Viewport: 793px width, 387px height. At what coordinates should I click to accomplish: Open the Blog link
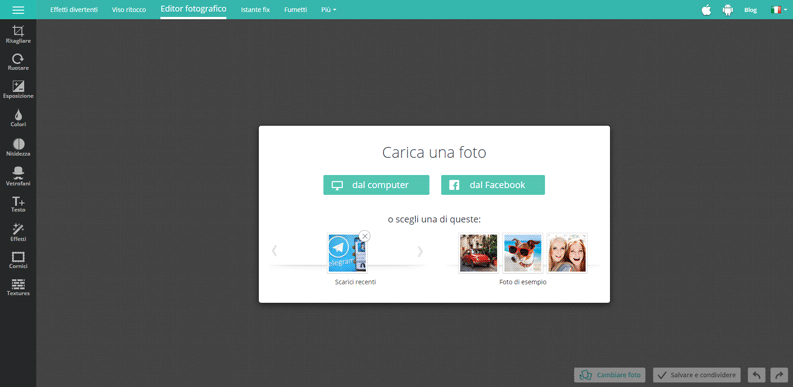click(x=751, y=10)
